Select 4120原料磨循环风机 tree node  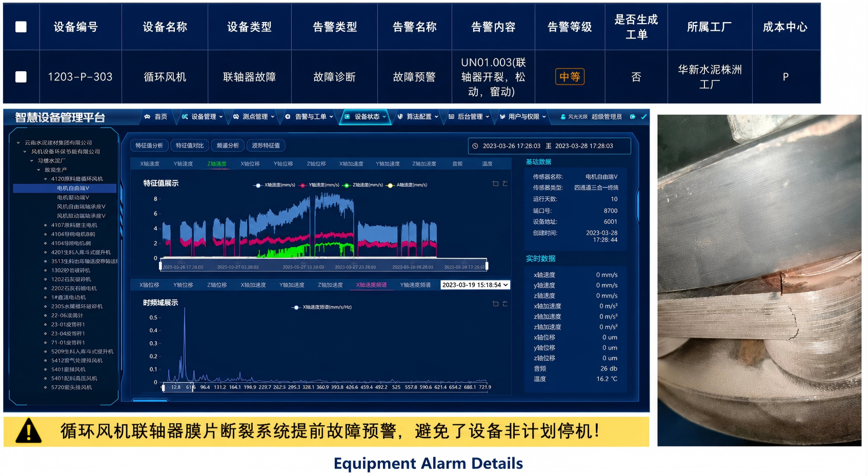pos(77,179)
